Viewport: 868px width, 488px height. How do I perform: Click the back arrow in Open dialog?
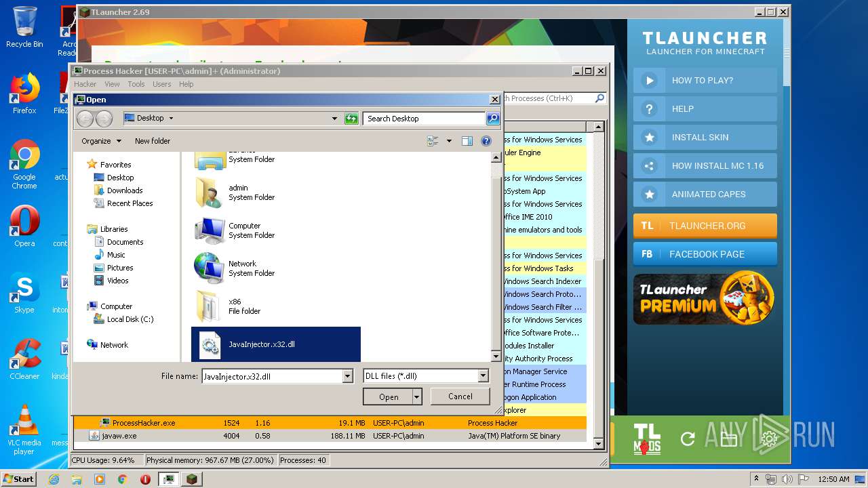coord(85,119)
